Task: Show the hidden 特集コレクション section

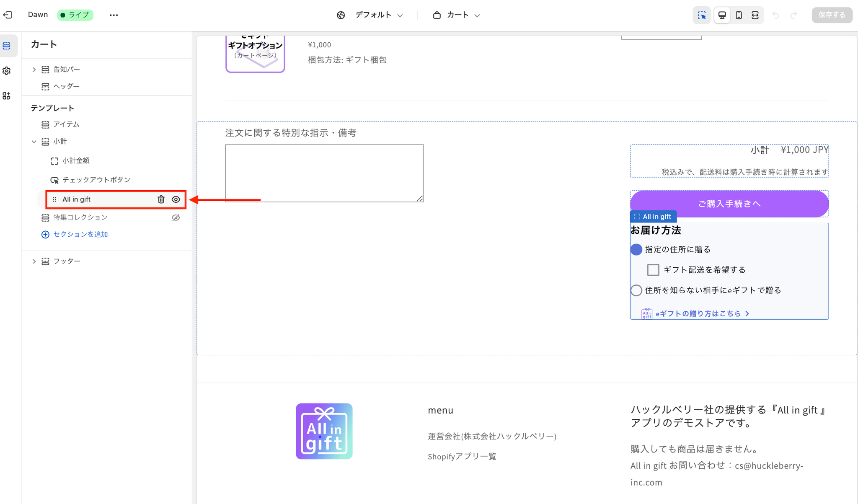Action: click(x=176, y=217)
